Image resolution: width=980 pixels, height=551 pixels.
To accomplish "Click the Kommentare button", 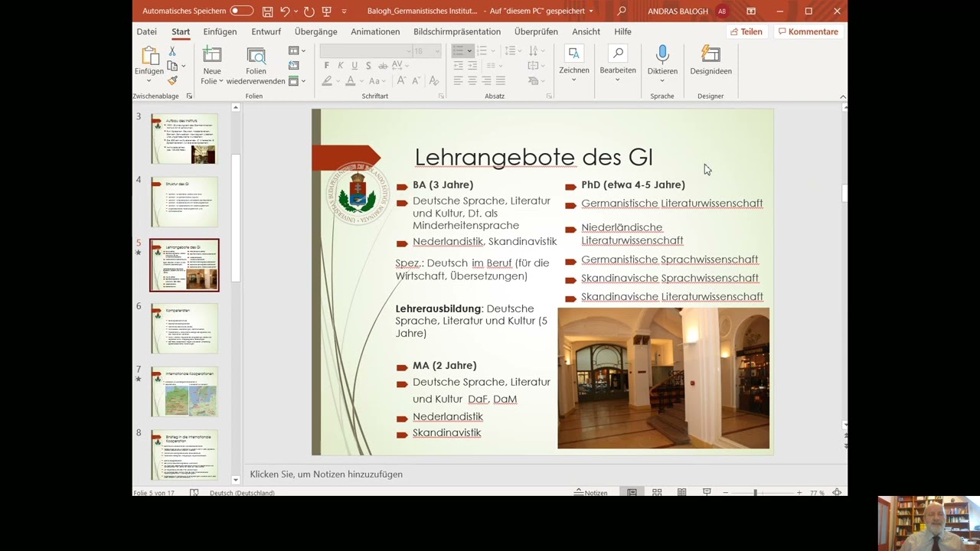I will [x=808, y=31].
